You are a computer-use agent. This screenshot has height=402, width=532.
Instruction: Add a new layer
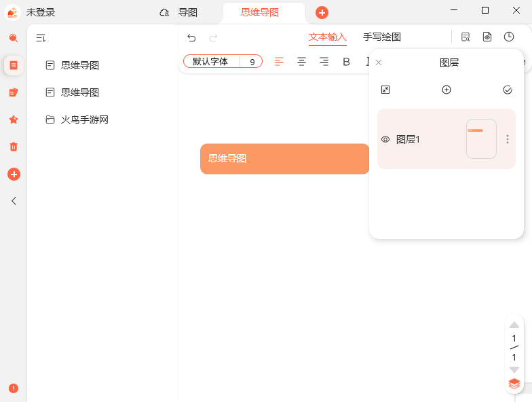point(446,90)
